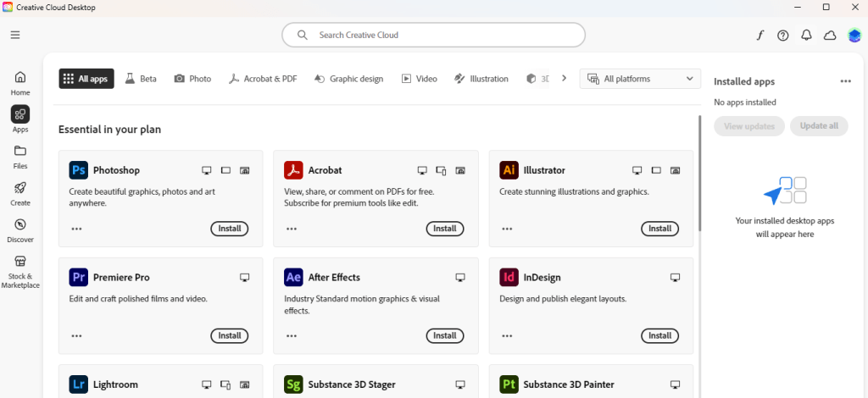Click the Substance 3D Stager title
The image size is (868, 398).
tap(352, 384)
